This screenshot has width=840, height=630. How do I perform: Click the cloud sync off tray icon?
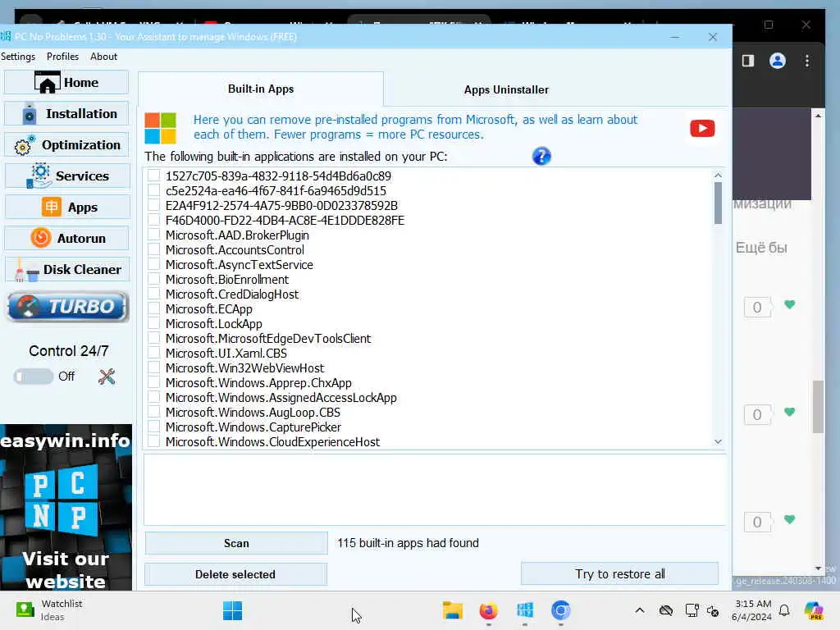click(x=666, y=610)
